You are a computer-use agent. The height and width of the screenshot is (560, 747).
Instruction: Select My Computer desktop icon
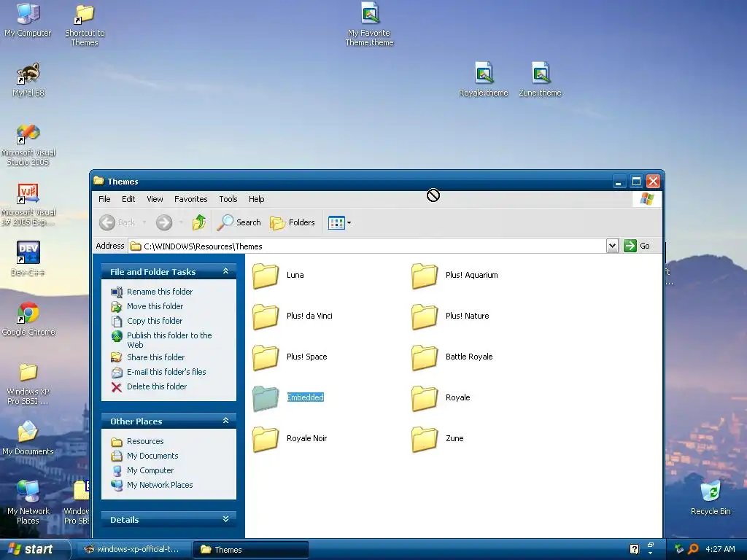28,20
